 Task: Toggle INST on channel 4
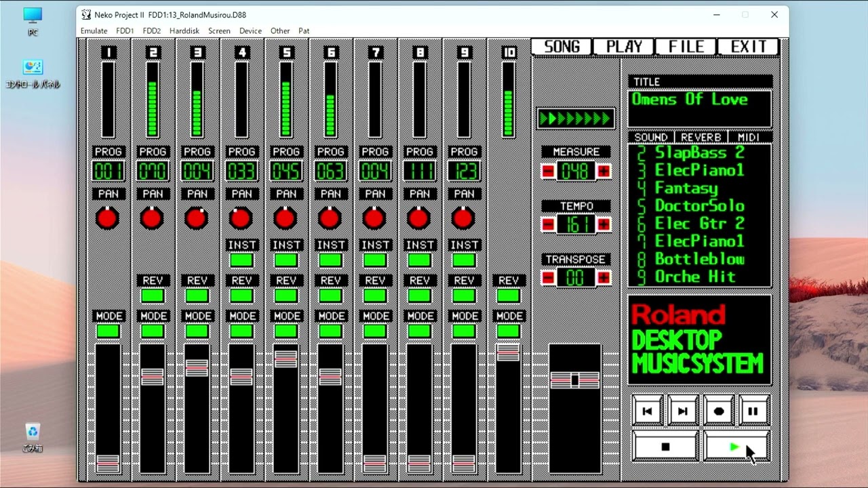click(x=241, y=260)
